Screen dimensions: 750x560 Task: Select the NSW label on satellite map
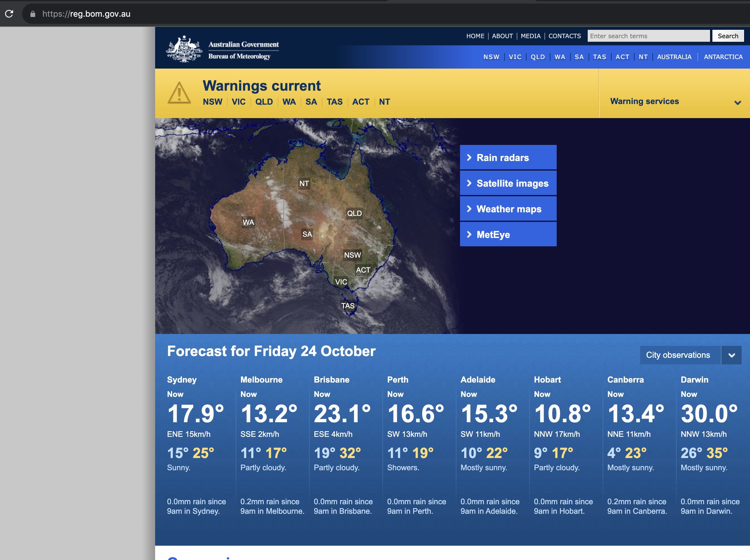point(352,255)
